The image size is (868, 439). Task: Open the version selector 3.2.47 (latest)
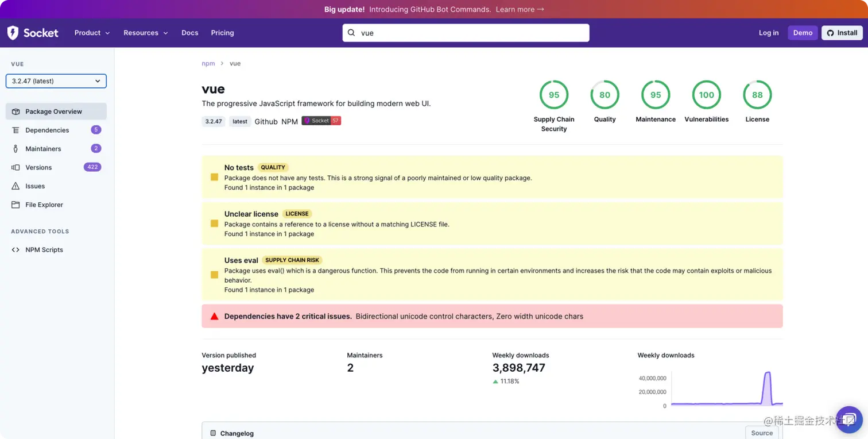(56, 81)
